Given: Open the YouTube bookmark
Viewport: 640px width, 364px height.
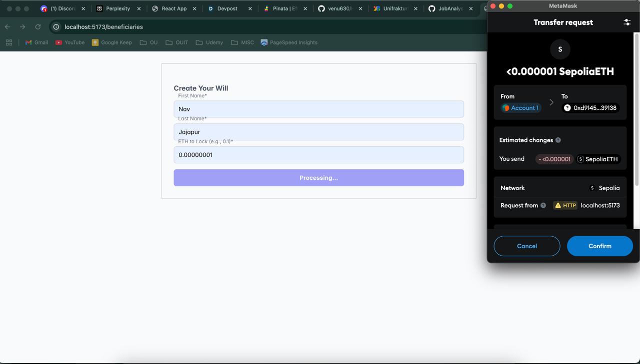Looking at the screenshot, I should pos(70,42).
